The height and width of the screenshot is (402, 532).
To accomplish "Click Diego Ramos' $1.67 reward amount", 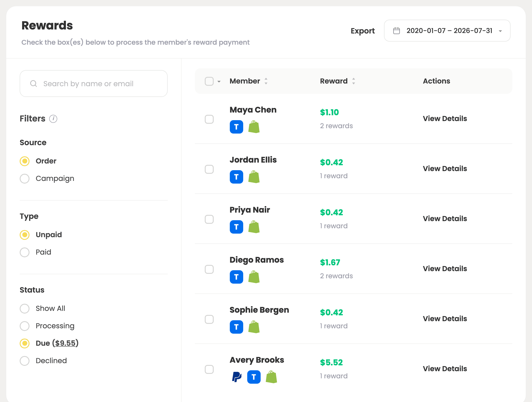I will [x=330, y=262].
